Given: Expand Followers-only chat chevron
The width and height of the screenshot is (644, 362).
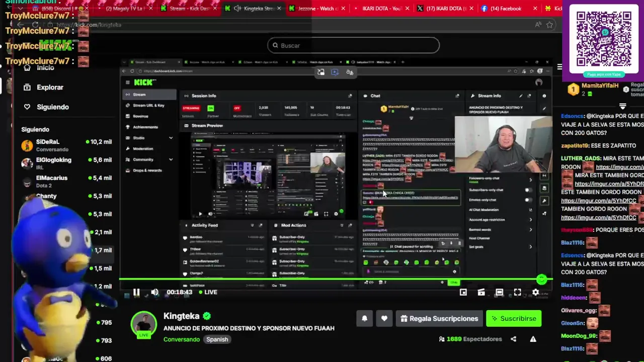Looking at the screenshot, I should [x=530, y=179].
